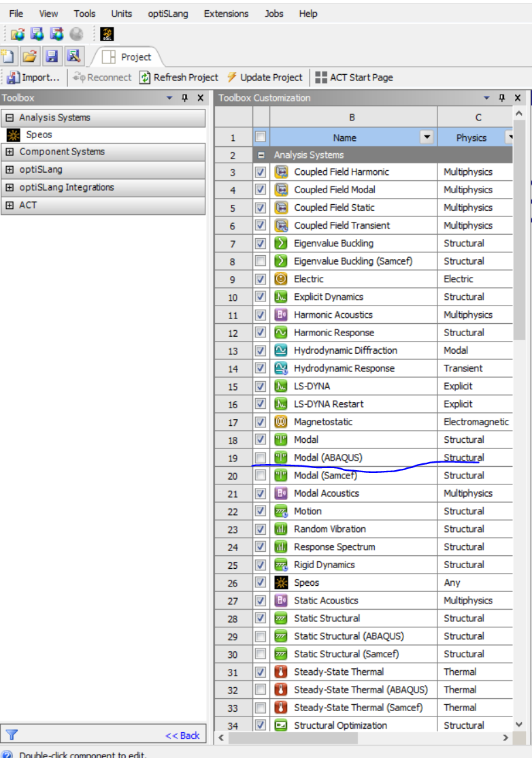Click the Open project folder icon

click(29, 56)
